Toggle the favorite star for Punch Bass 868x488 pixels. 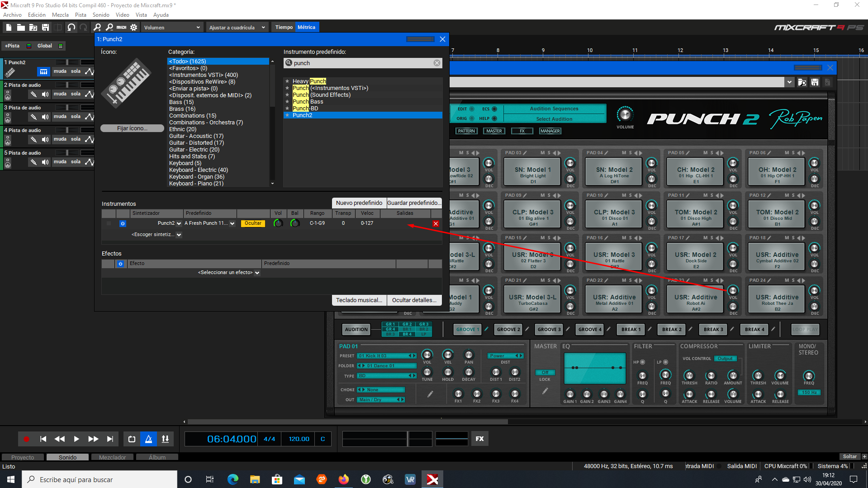pyautogui.click(x=287, y=102)
